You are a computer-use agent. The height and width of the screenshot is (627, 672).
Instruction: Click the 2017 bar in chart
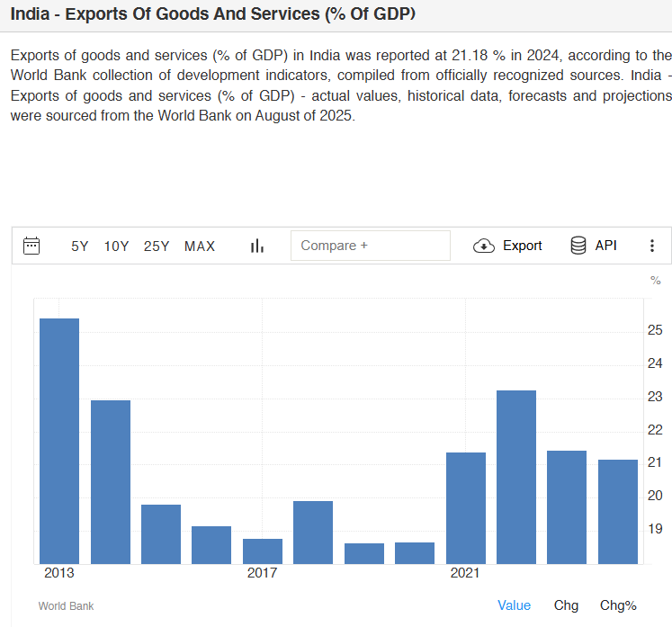pos(263,551)
